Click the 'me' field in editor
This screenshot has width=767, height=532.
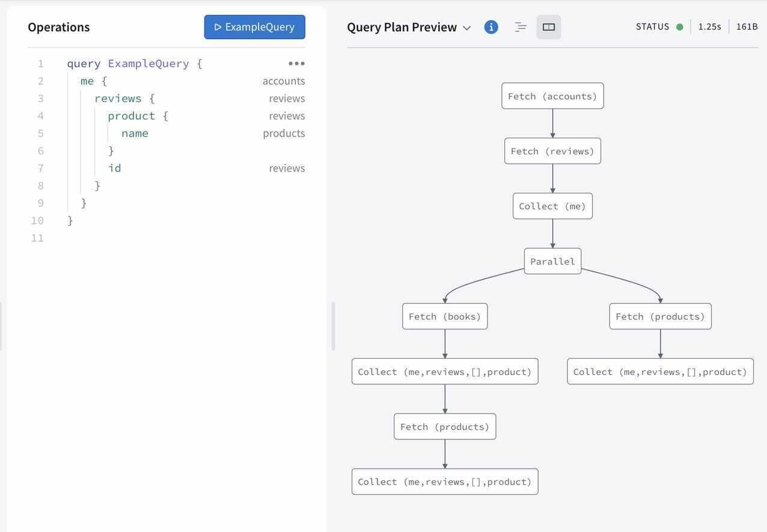click(87, 81)
